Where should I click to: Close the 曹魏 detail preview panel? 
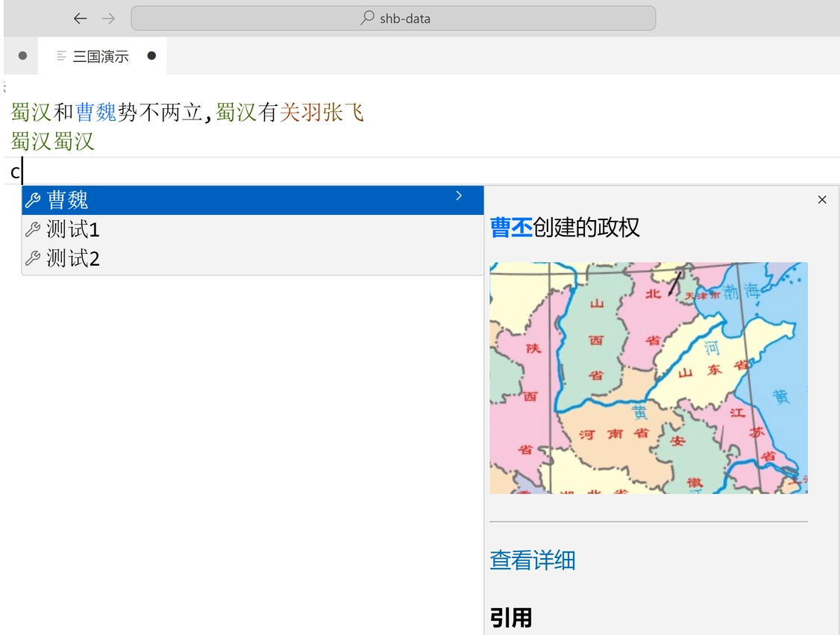click(x=822, y=199)
